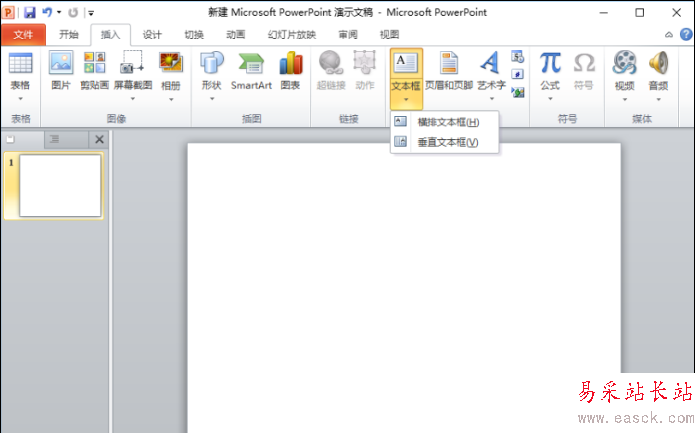Switch to the Transitions (切换) tab

click(194, 35)
